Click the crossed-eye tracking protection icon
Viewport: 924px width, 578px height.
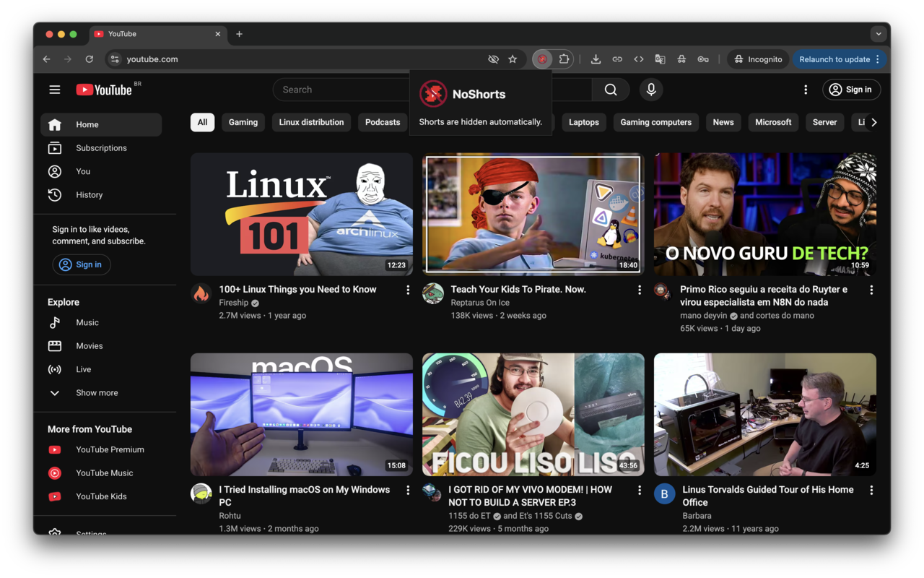click(493, 59)
